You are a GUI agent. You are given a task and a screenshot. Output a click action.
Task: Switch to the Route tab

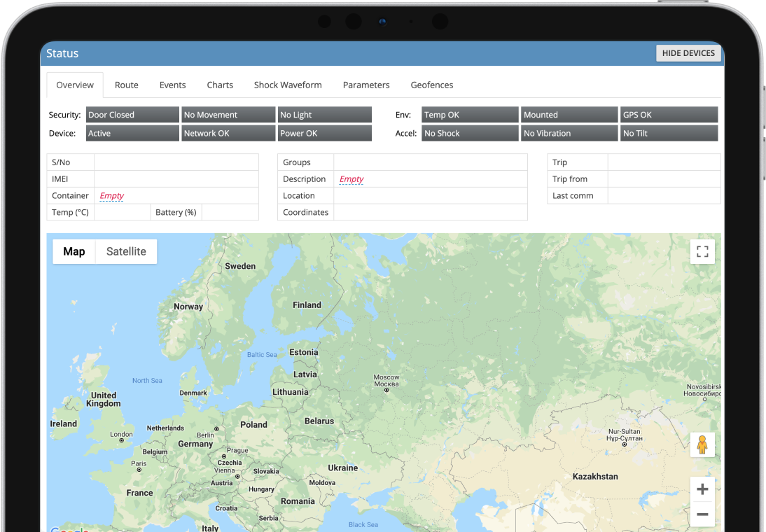coord(127,85)
